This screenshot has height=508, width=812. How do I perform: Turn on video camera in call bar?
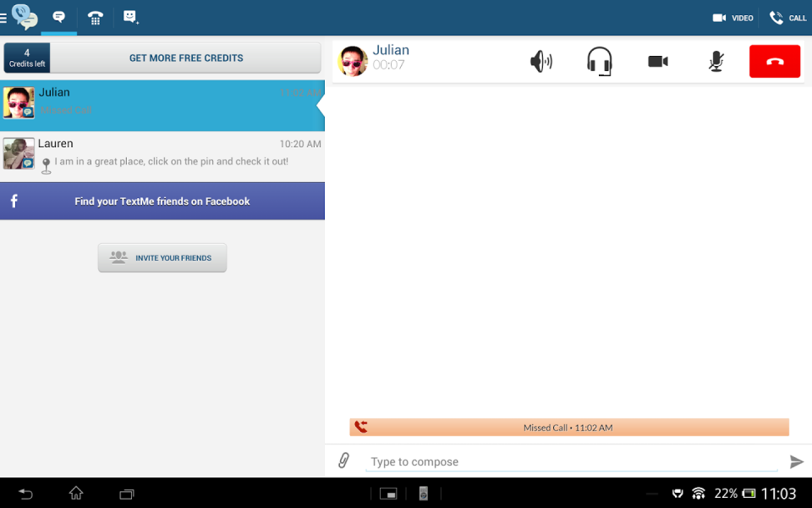(658, 62)
